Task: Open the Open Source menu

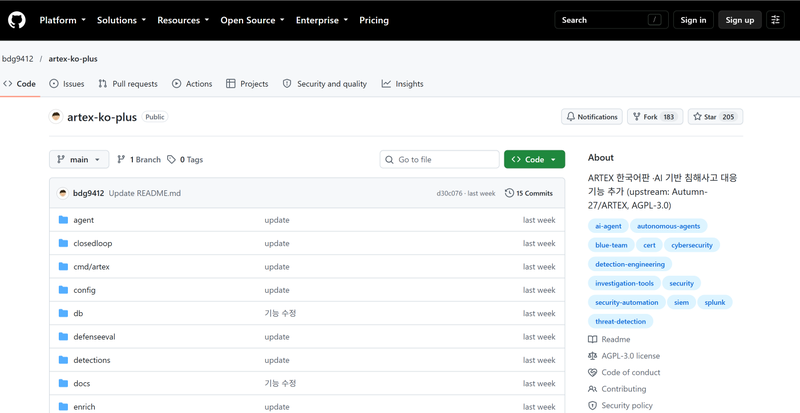Action: click(x=253, y=20)
